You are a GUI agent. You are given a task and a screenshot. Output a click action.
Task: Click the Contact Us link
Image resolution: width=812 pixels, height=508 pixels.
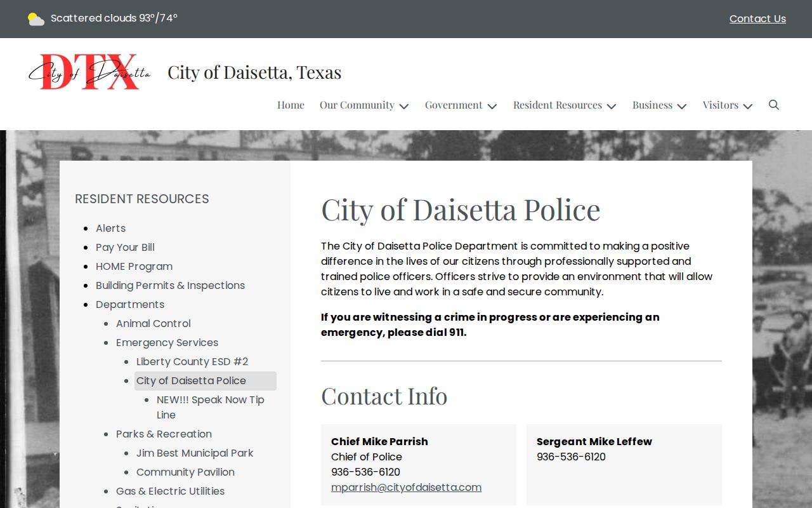coord(757,19)
